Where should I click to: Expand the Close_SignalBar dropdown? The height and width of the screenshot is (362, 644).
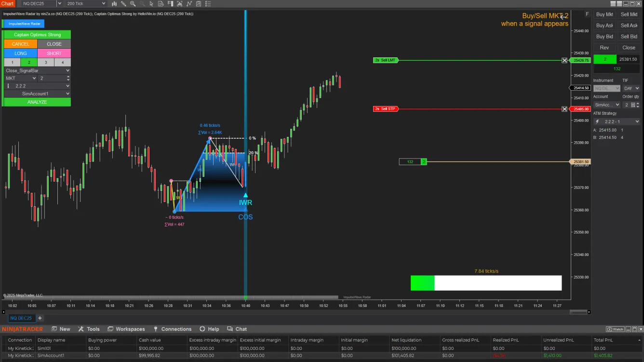tap(37, 70)
